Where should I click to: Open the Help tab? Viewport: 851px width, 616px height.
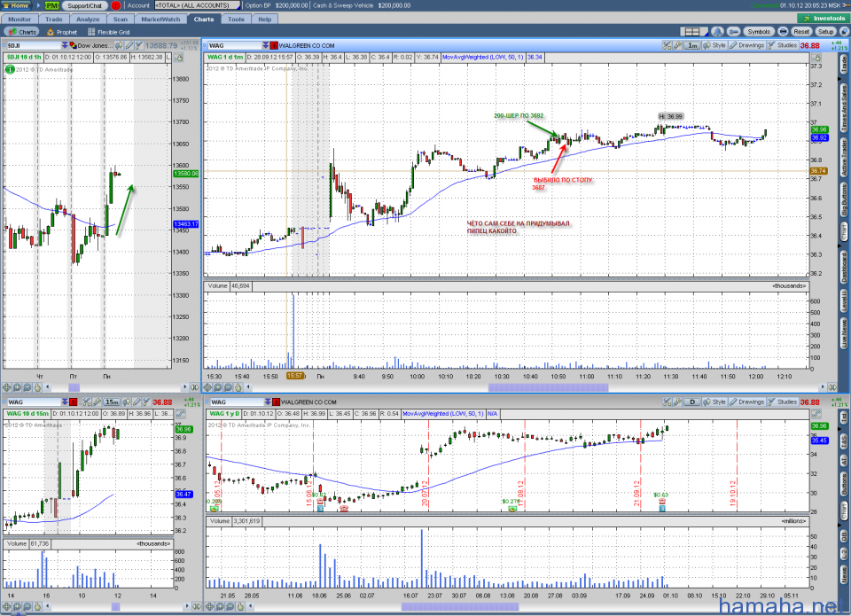pyautogui.click(x=265, y=19)
